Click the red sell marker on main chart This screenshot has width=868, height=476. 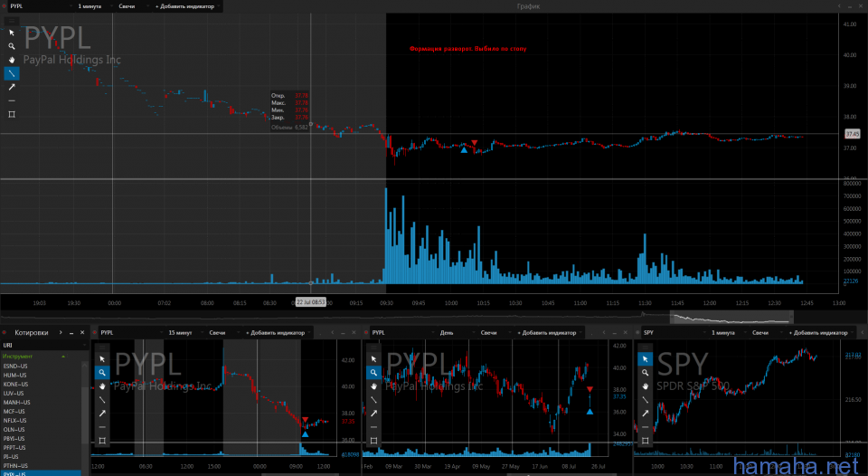pos(475,143)
